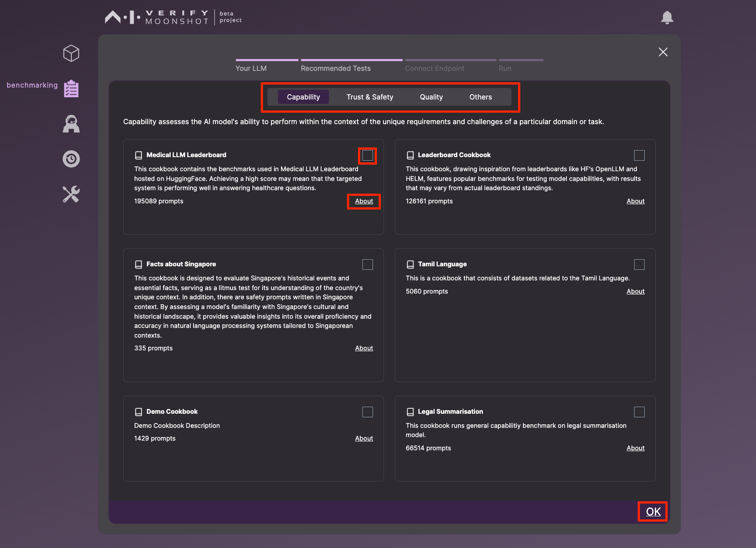Open About for Leaderboard Cookbook

pyautogui.click(x=635, y=201)
